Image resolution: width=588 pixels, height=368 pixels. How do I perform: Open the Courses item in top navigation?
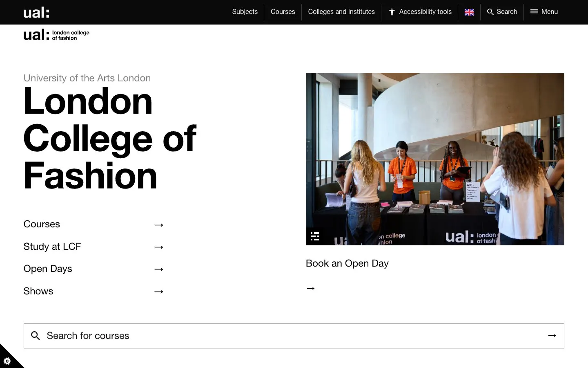283,12
